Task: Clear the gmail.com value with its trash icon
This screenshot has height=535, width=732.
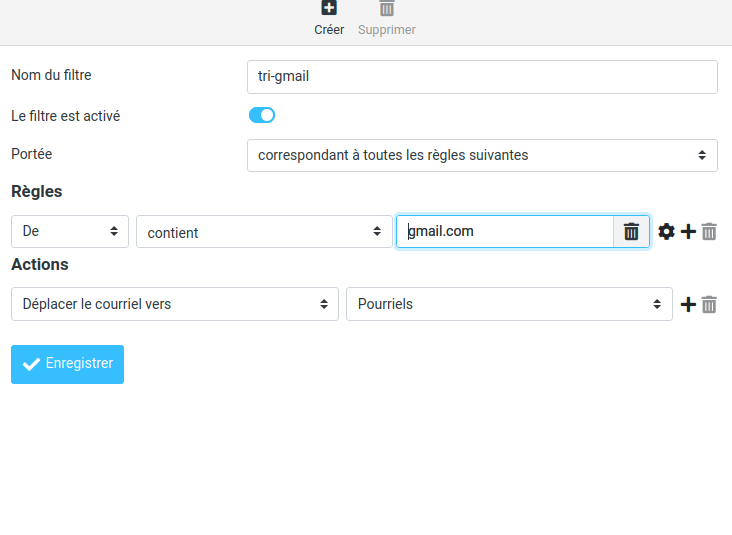Action: (631, 232)
